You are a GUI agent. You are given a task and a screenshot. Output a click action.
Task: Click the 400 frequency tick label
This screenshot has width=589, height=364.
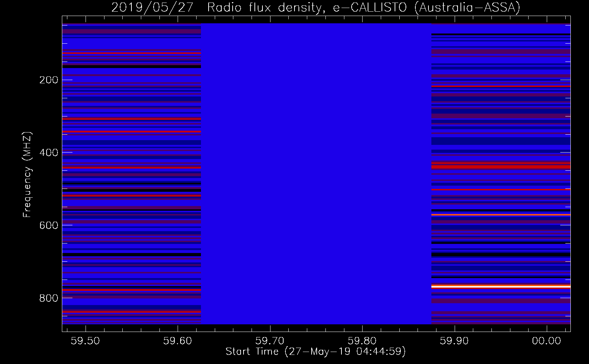(48, 153)
